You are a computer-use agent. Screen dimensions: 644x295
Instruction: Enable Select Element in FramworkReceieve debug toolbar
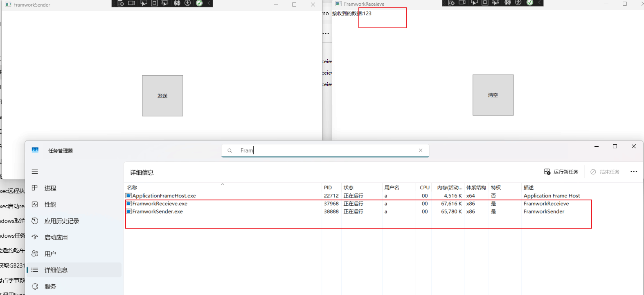474,3
